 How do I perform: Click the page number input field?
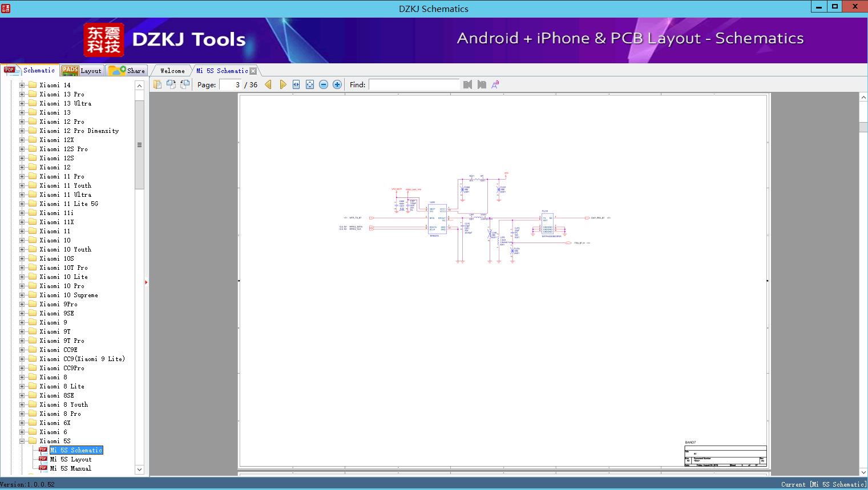coord(231,84)
